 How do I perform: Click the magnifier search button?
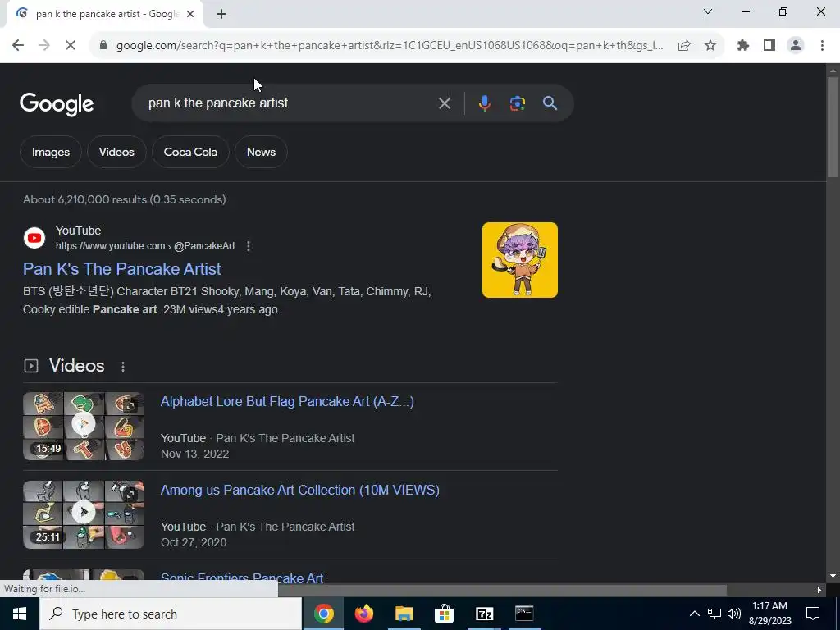(x=550, y=103)
